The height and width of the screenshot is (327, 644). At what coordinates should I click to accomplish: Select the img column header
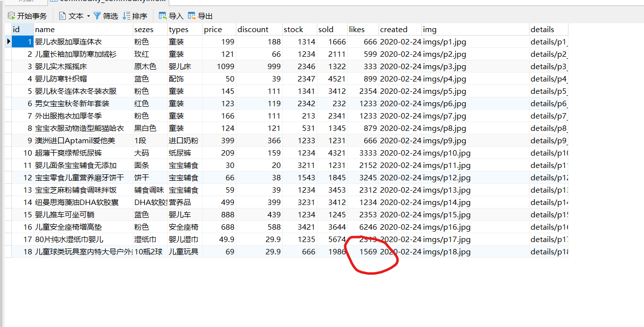coord(475,30)
